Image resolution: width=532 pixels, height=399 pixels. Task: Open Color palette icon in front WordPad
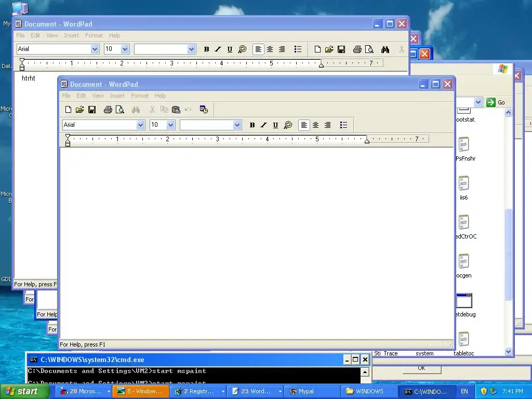[288, 125]
